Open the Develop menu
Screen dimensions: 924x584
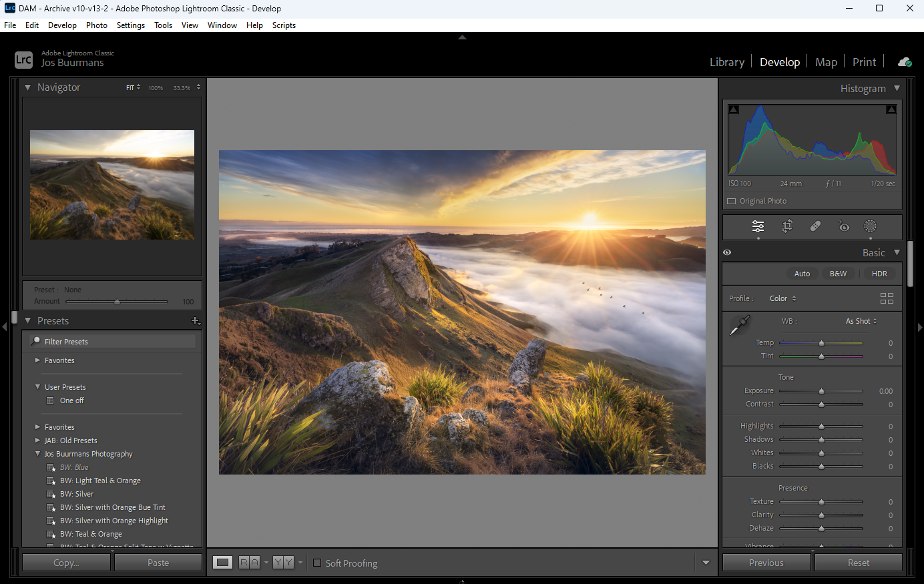pos(62,25)
